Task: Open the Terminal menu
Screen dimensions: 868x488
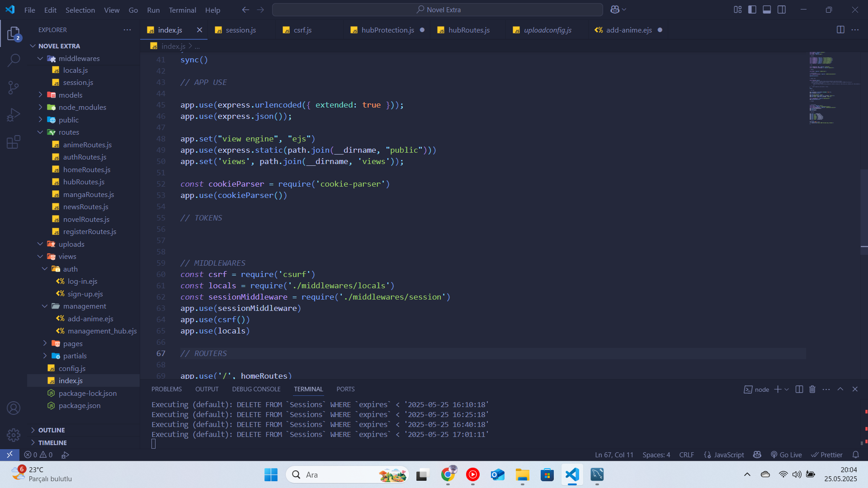Action: [x=182, y=10]
